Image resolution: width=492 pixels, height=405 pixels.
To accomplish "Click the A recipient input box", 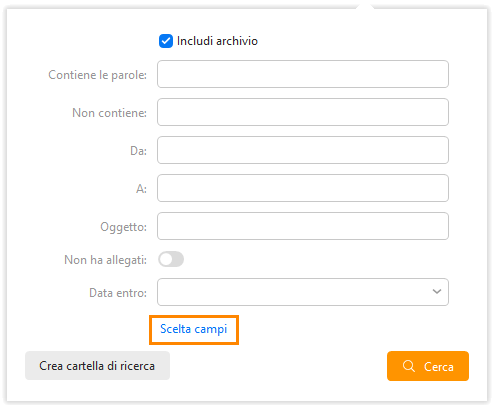I will 303,188.
